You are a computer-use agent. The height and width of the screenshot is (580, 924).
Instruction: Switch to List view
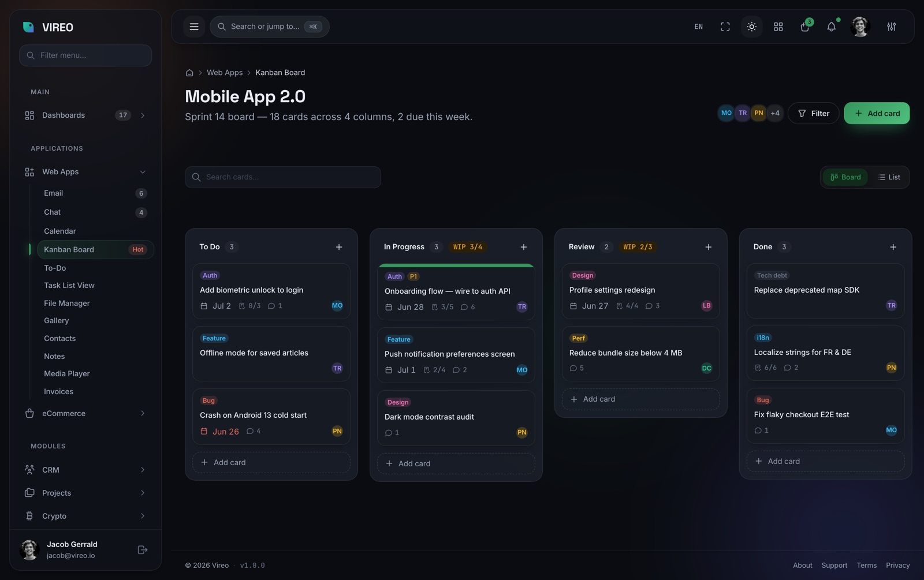tap(889, 177)
